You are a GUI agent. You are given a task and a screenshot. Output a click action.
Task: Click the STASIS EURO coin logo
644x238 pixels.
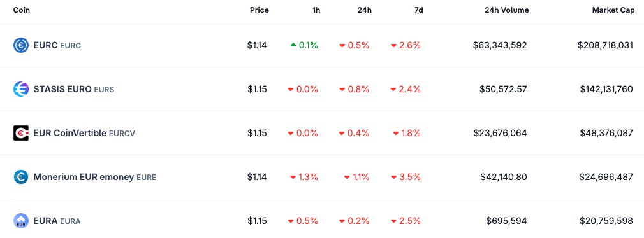point(20,89)
